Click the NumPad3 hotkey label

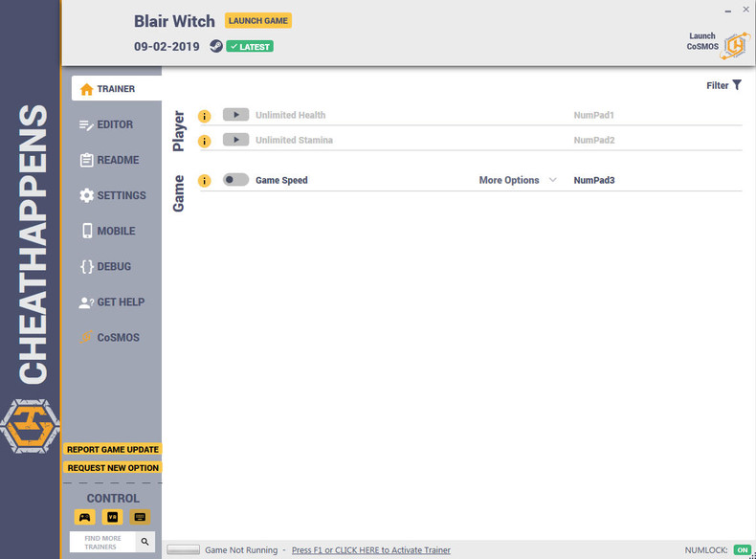tap(594, 180)
